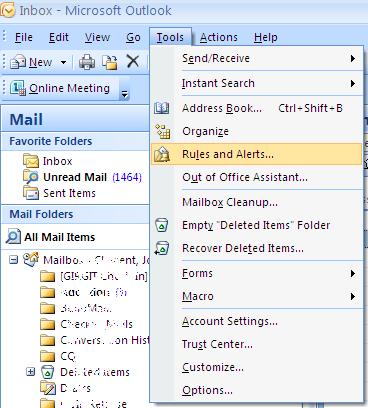Open the Forms submenu

(256, 273)
